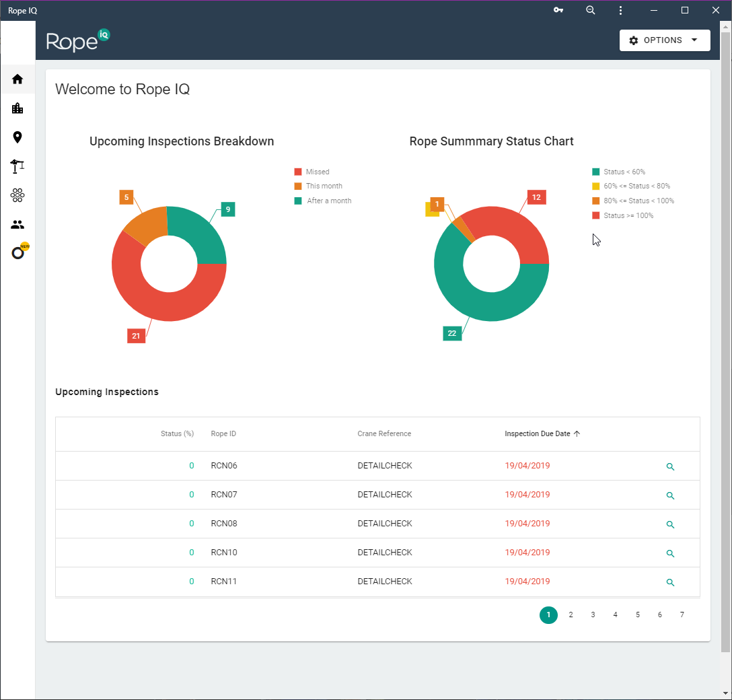732x700 pixels.
Task: Click DETAILCHECK in the RCN06 row
Action: (x=385, y=466)
